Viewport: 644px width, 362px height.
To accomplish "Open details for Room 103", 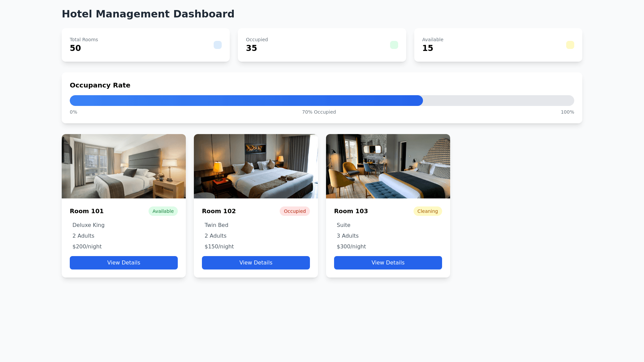I will [388, 262].
